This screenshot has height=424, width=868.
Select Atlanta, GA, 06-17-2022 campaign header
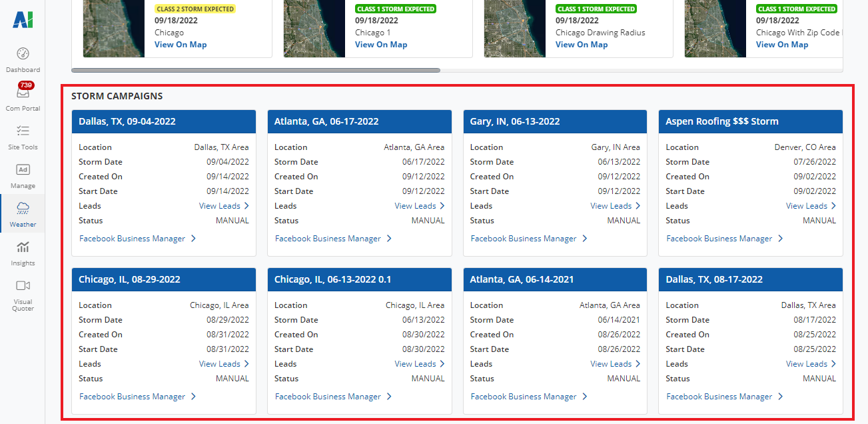tap(359, 122)
